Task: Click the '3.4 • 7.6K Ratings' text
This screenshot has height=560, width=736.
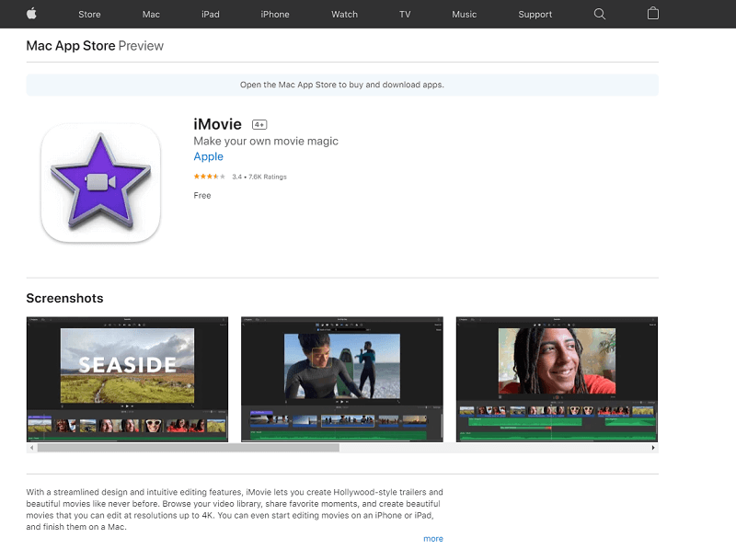Action: (259, 177)
